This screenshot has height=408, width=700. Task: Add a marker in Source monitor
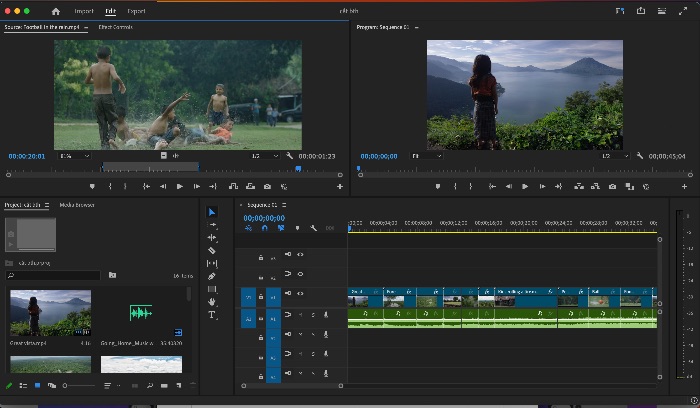(x=92, y=187)
